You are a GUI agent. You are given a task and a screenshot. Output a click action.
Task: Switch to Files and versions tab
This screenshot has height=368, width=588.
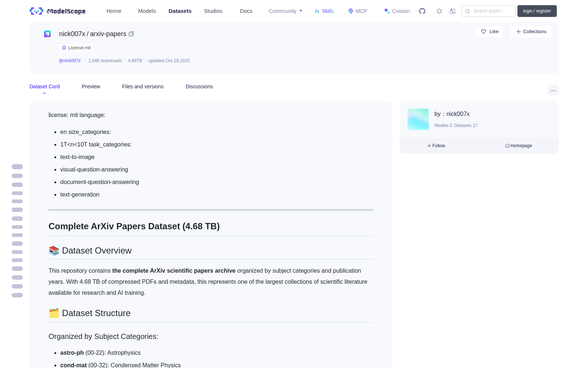[x=143, y=86]
